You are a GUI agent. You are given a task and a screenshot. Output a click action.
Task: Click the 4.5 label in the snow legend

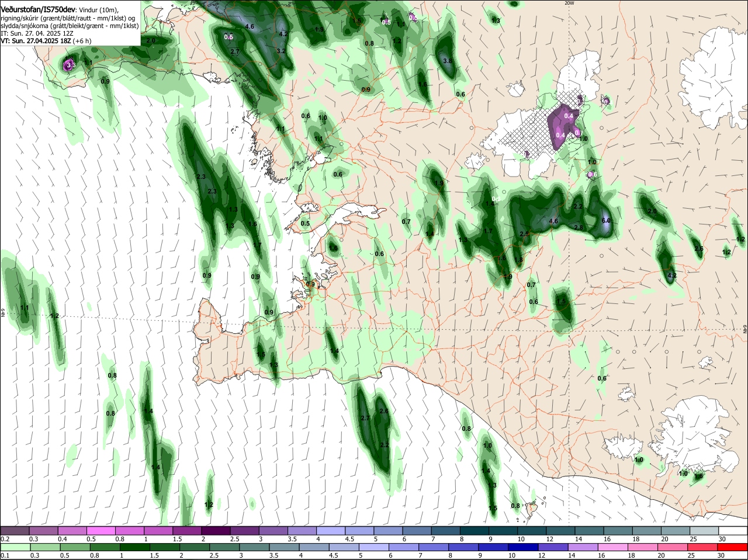[350, 538]
